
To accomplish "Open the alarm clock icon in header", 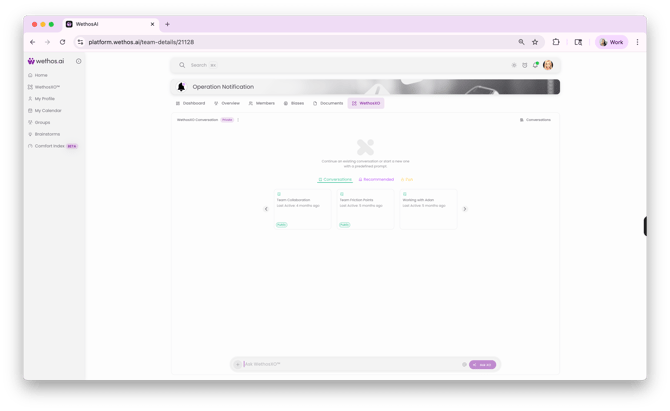I will click(525, 65).
